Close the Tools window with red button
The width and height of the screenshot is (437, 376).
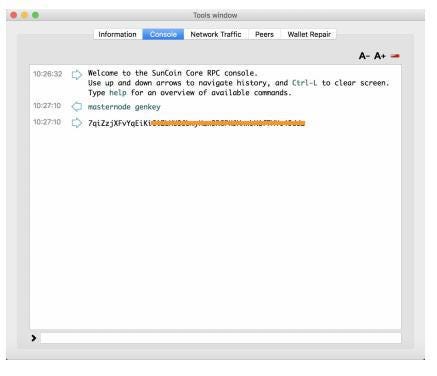coord(14,15)
